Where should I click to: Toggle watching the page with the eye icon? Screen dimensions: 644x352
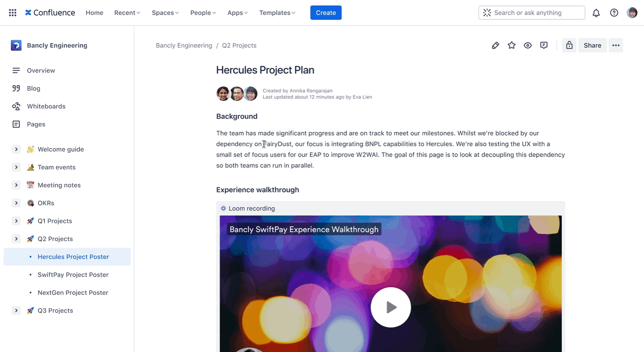[x=528, y=45]
